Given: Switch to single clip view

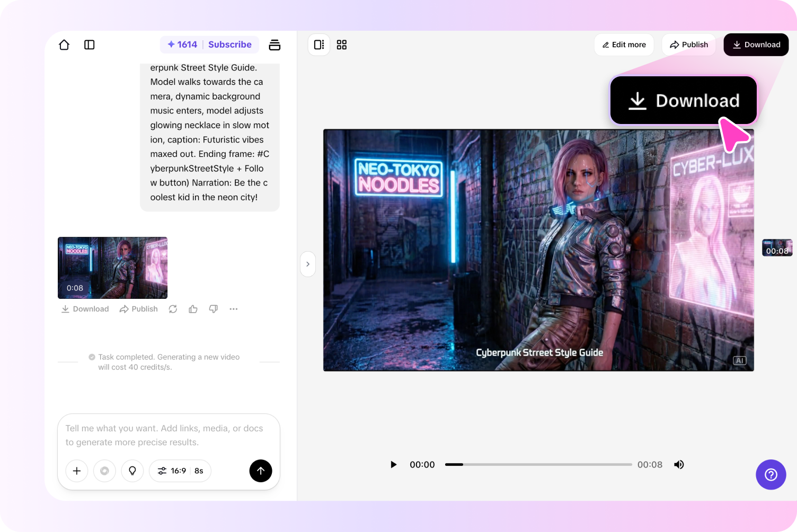Looking at the screenshot, I should [x=318, y=45].
